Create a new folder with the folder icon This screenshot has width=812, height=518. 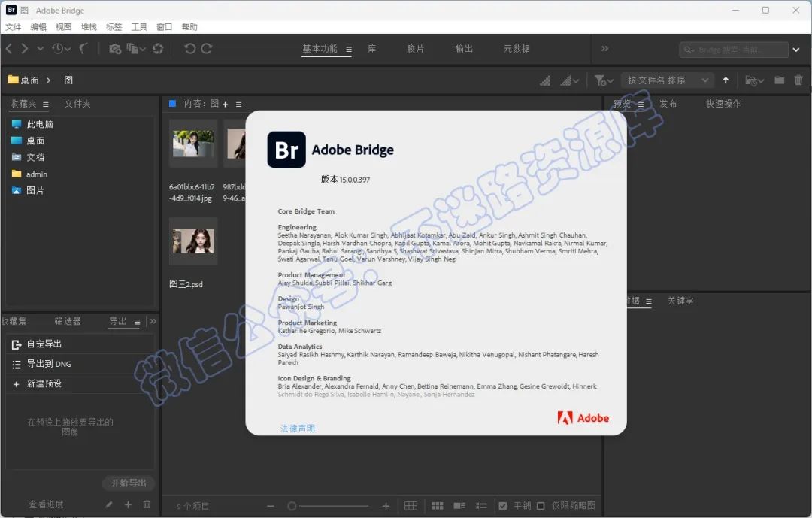pyautogui.click(x=779, y=80)
